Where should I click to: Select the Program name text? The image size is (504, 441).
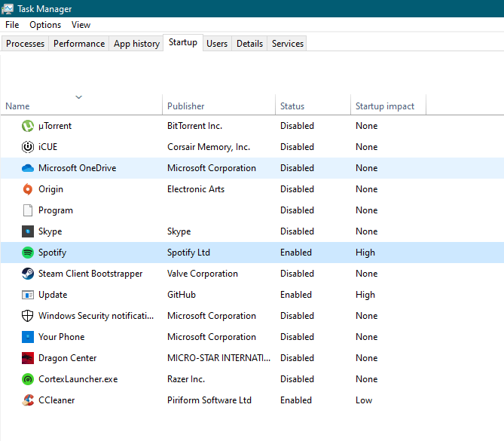[56, 210]
